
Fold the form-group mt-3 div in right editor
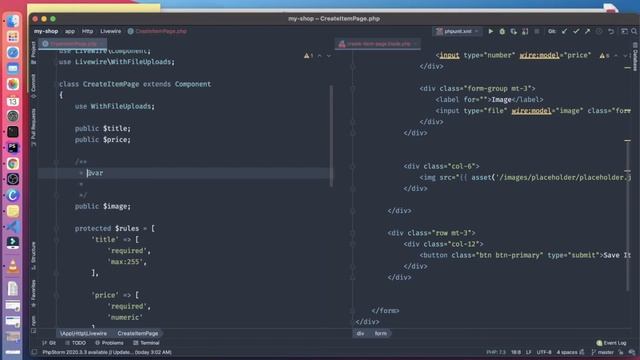coord(353,89)
